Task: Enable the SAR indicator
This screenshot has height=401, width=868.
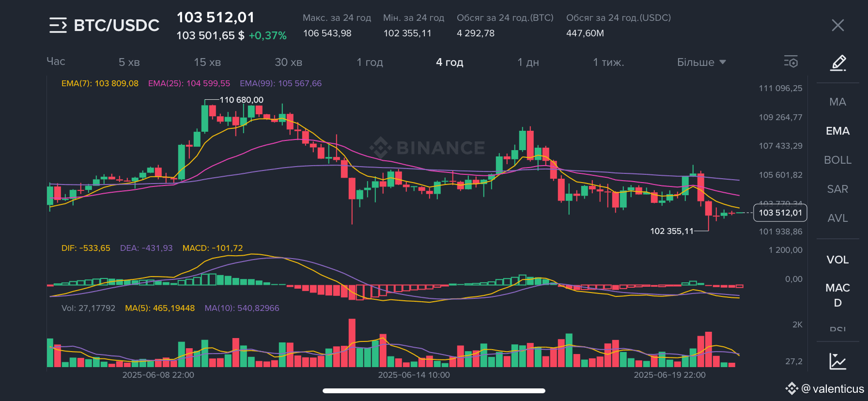Action: tap(837, 189)
